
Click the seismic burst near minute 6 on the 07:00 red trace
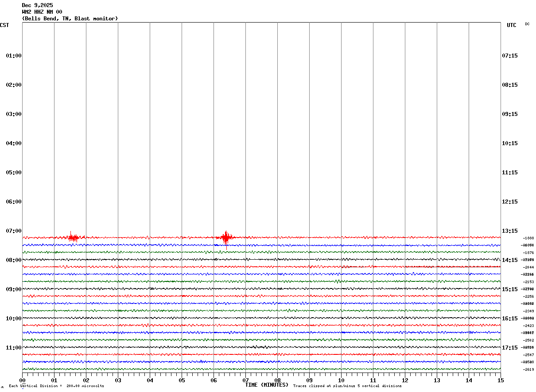tap(226, 238)
